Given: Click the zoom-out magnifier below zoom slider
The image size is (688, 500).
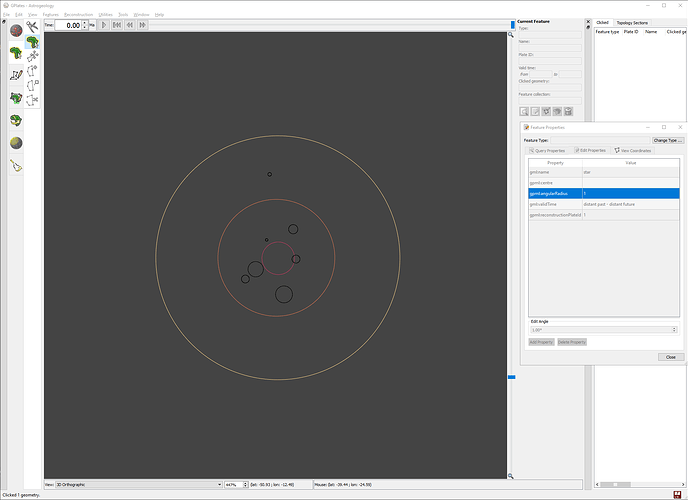Looking at the screenshot, I should click(x=511, y=476).
